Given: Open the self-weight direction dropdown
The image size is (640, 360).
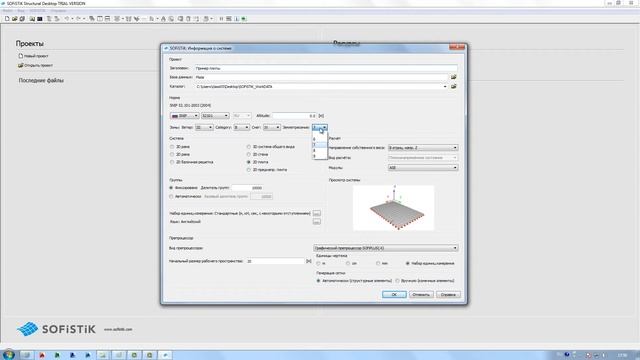Looking at the screenshot, I should (422, 148).
